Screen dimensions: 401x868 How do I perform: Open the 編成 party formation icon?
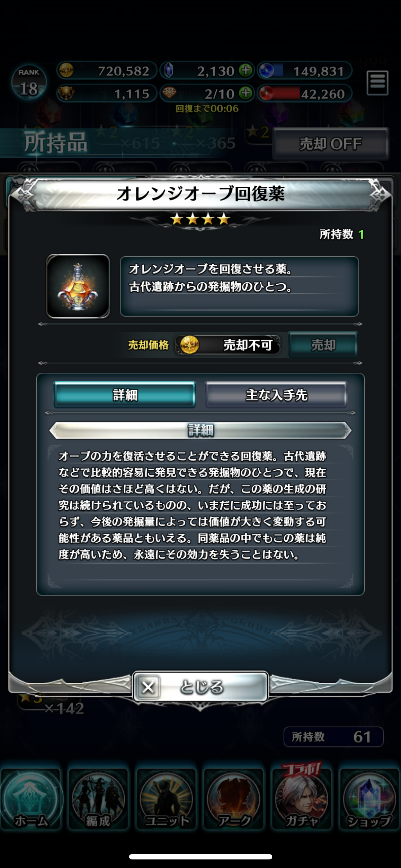click(98, 799)
